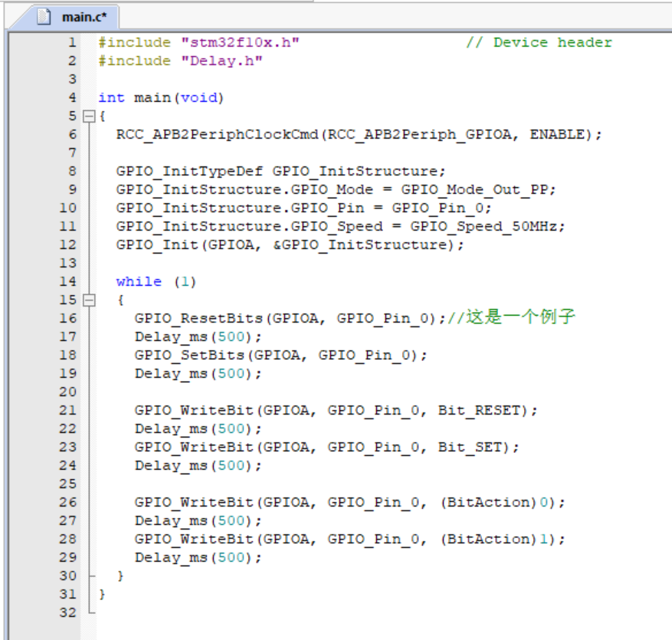Click the // Device header comment

539,42
